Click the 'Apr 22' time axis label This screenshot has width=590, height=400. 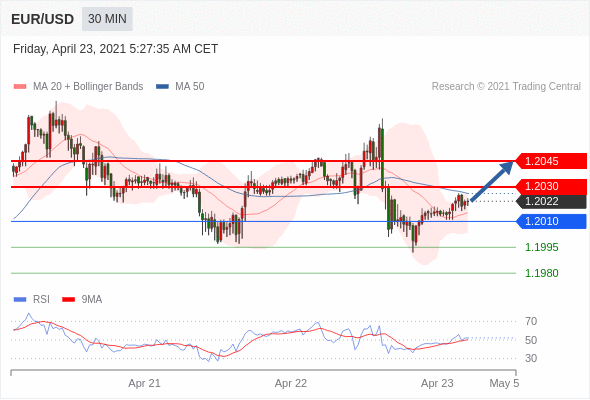291,383
